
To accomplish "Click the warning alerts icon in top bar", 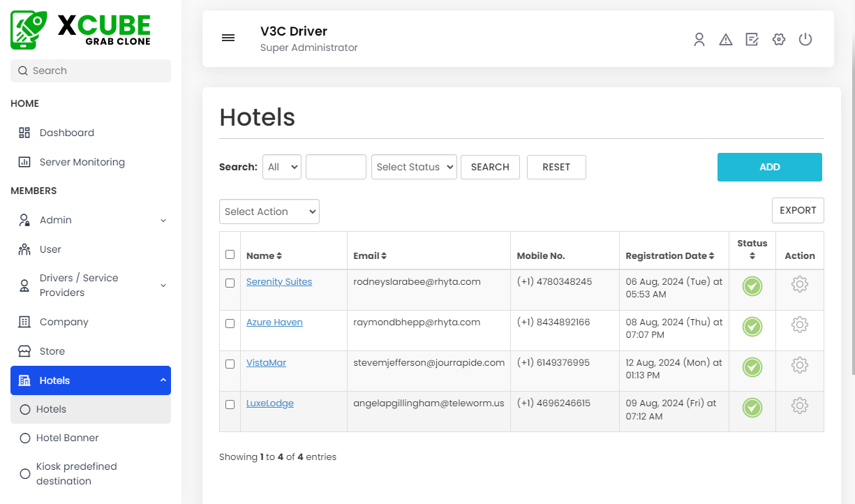I will (726, 39).
